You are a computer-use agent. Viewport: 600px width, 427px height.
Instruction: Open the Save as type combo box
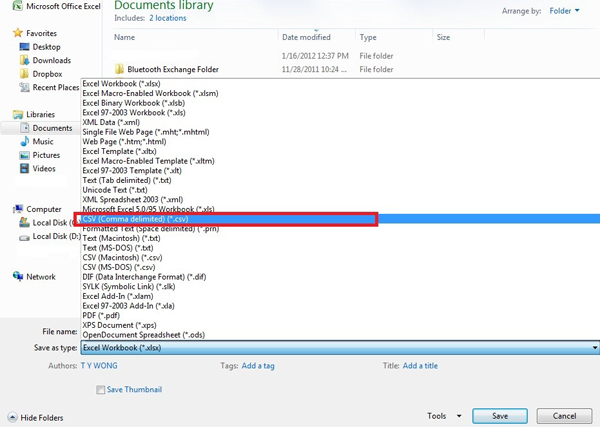click(340, 348)
